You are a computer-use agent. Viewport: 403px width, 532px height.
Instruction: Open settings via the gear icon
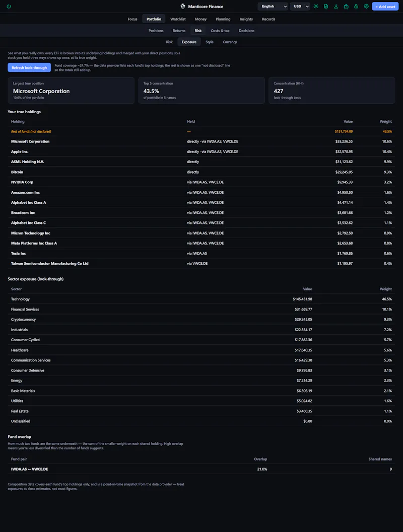pyautogui.click(x=366, y=6)
